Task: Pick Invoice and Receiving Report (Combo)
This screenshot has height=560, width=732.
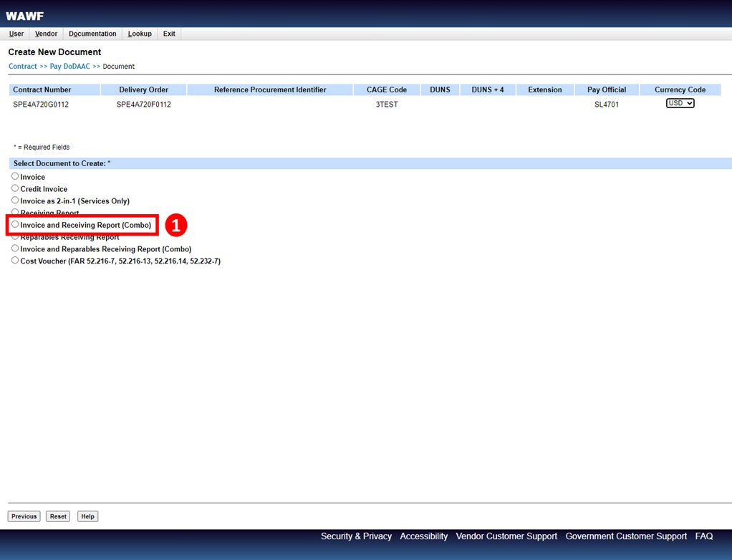Action: coord(15,225)
